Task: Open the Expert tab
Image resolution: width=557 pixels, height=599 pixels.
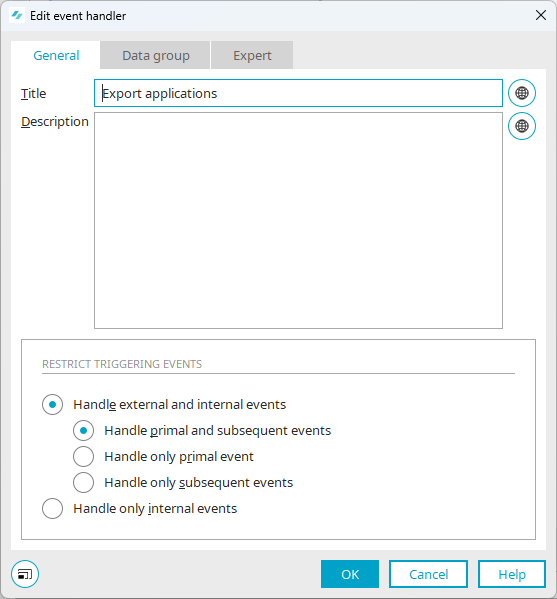Action: (252, 55)
